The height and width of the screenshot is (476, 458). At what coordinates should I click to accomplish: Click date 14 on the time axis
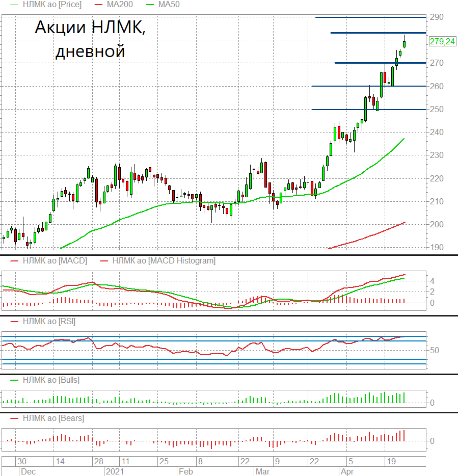click(60, 461)
